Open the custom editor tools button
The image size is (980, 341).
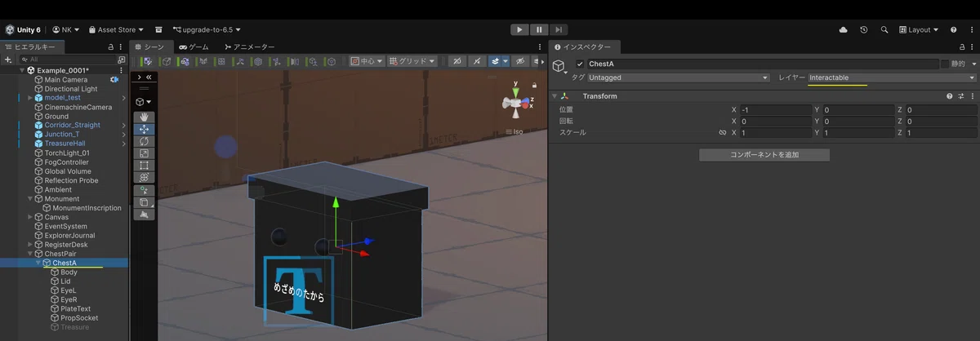point(144,190)
